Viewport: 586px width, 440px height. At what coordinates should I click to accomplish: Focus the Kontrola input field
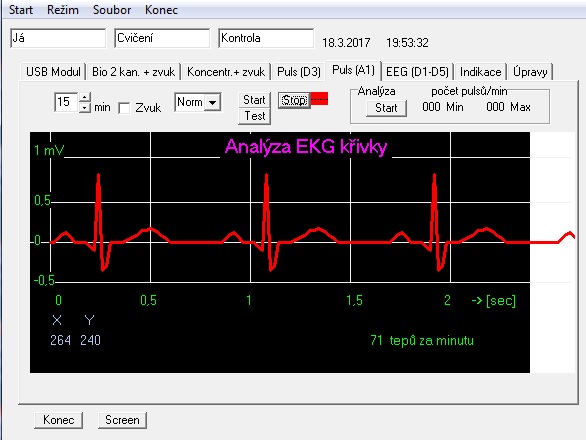click(266, 38)
